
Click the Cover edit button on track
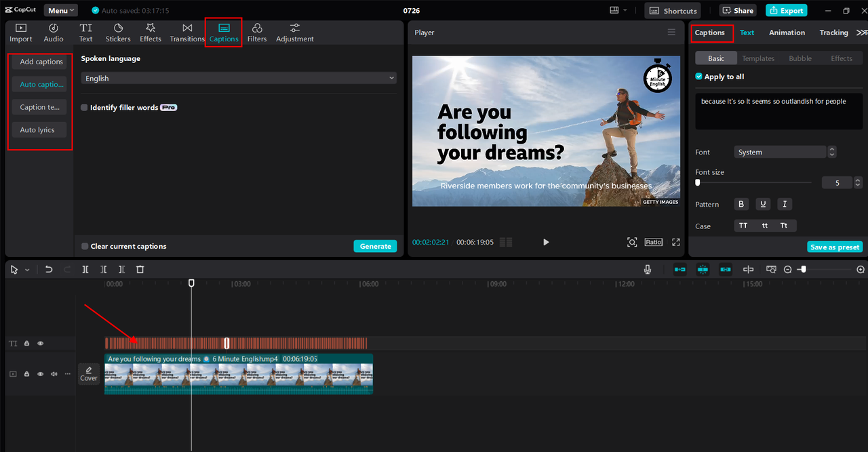tap(89, 373)
